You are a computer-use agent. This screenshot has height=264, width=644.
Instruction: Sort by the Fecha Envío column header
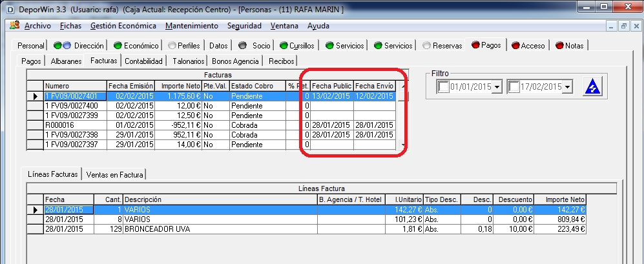375,86
